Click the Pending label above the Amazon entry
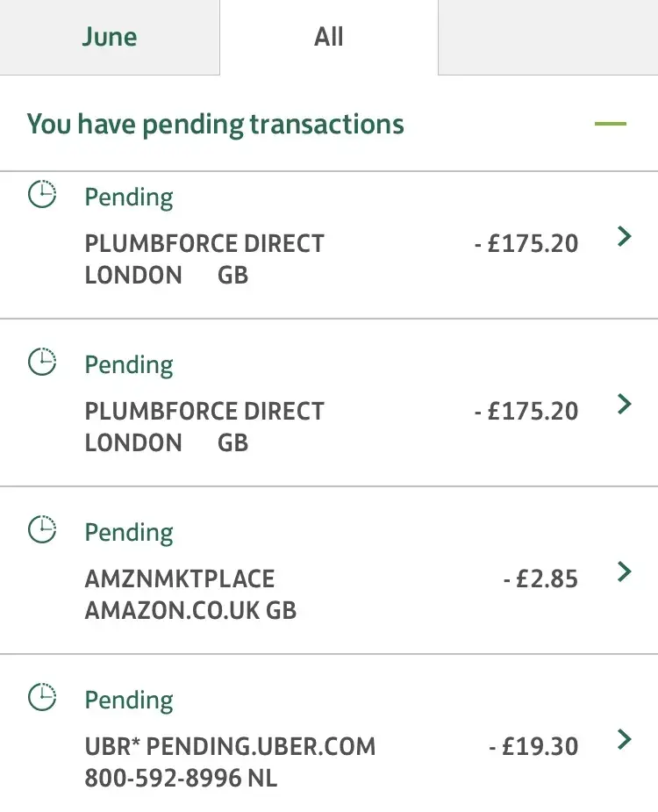The width and height of the screenshot is (658, 812). tap(129, 533)
